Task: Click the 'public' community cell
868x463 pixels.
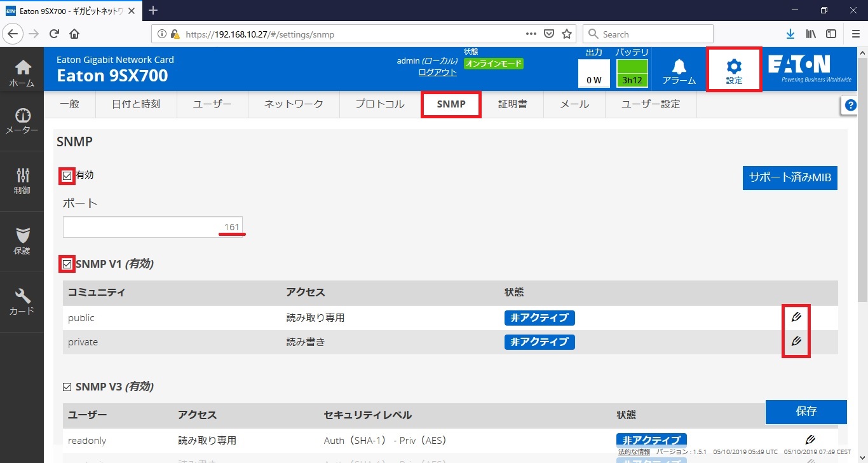Action: point(81,317)
